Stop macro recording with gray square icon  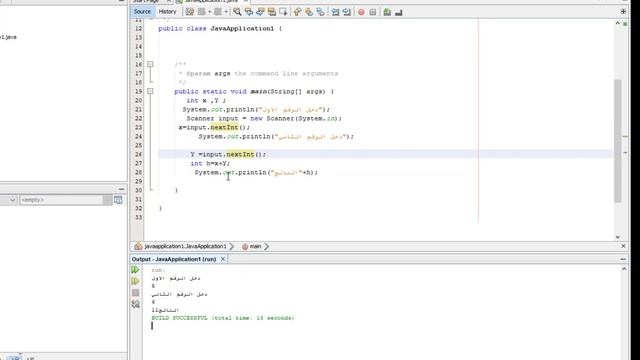(x=373, y=12)
